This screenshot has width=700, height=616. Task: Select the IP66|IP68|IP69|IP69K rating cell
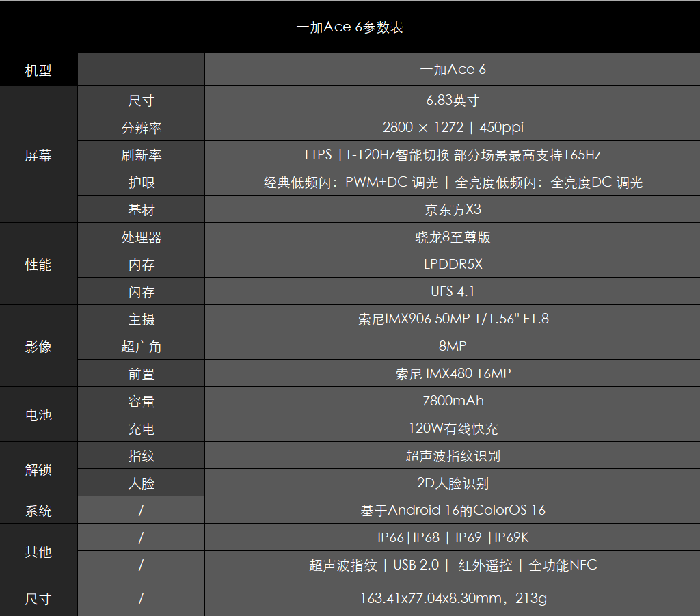[x=453, y=537]
